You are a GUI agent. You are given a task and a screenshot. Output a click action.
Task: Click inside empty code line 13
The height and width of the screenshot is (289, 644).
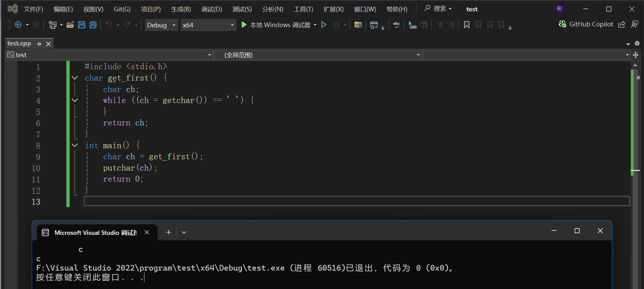pyautogui.click(x=357, y=201)
